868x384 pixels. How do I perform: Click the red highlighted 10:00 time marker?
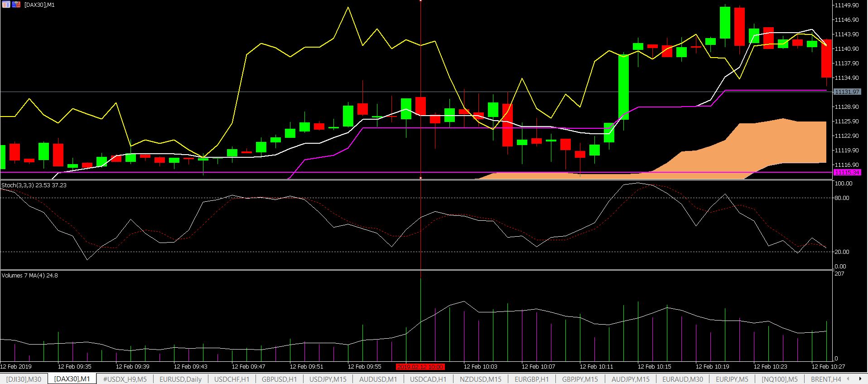420,366
